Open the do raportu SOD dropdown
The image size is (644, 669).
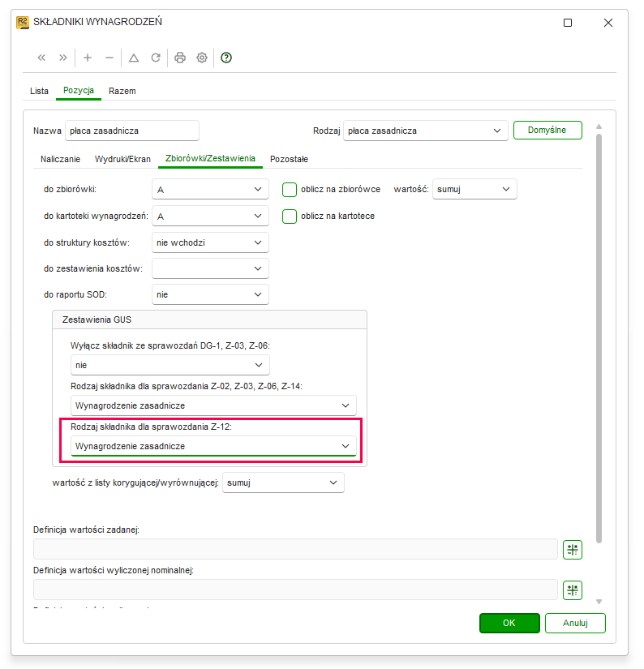[x=210, y=294]
